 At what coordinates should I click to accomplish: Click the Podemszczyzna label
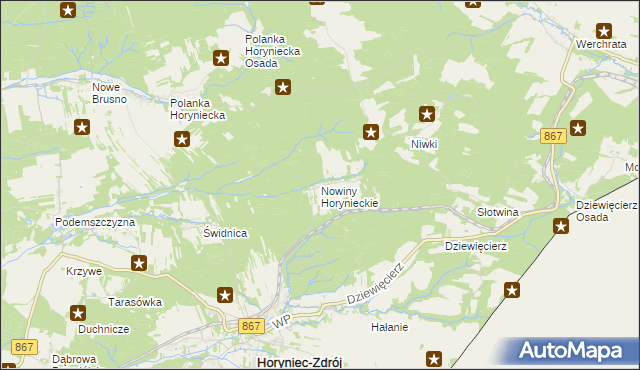(95, 222)
